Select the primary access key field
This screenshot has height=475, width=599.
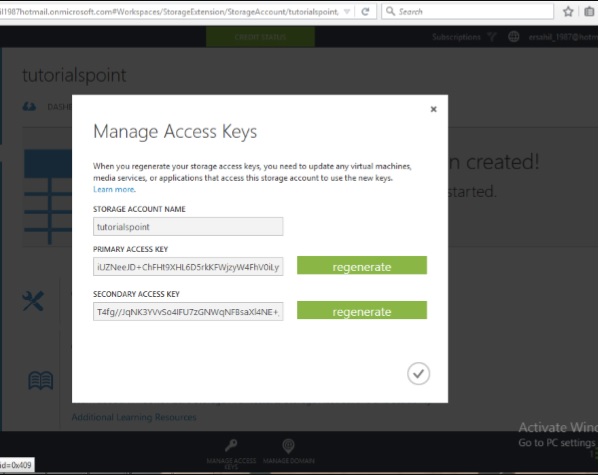[188, 266]
